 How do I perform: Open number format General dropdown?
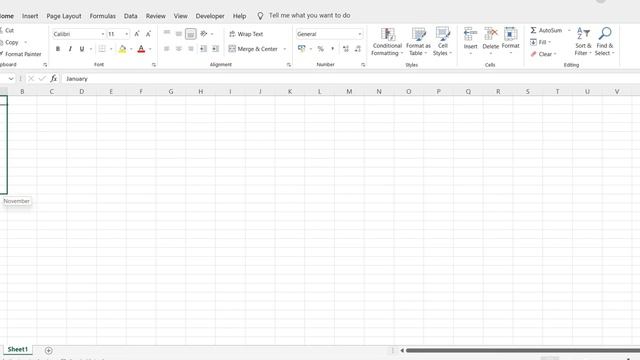[360, 34]
